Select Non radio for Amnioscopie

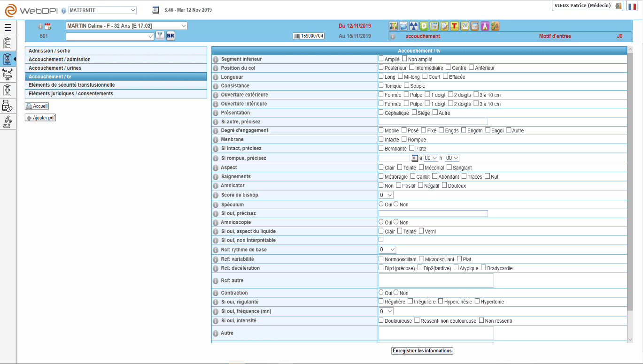pos(396,222)
